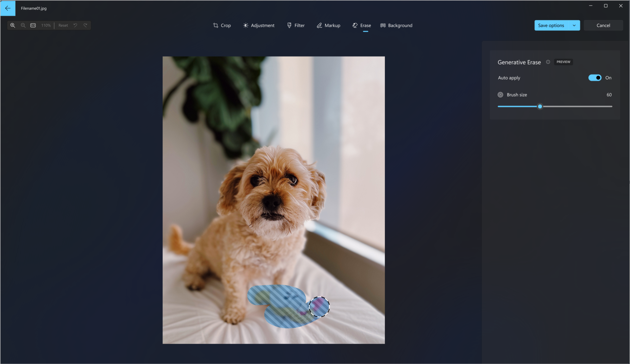Screen dimensions: 630x364
Task: Click the Reset button
Action: 63,25
